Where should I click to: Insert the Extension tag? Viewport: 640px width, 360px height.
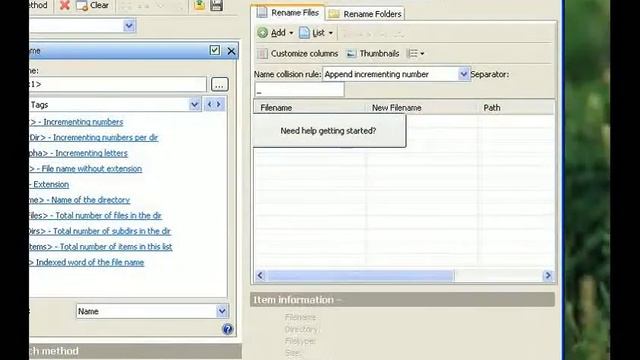[49, 184]
